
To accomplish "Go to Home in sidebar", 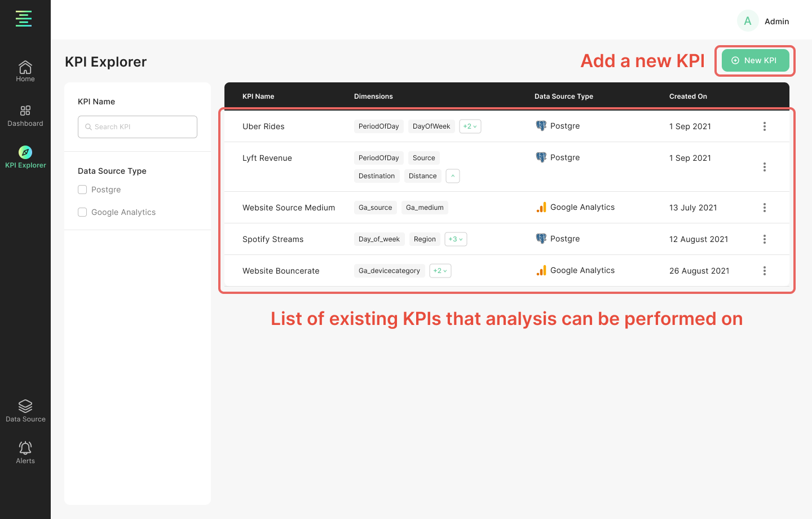I will point(25,71).
